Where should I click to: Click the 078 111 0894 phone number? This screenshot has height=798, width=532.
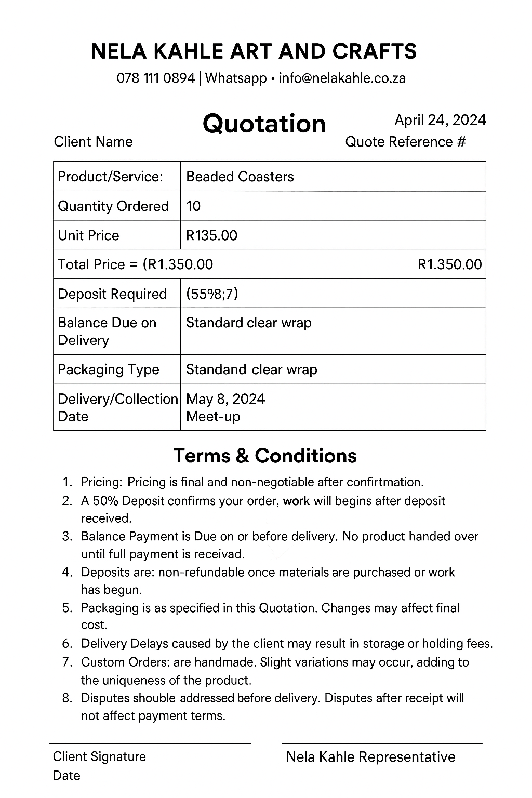[156, 78]
